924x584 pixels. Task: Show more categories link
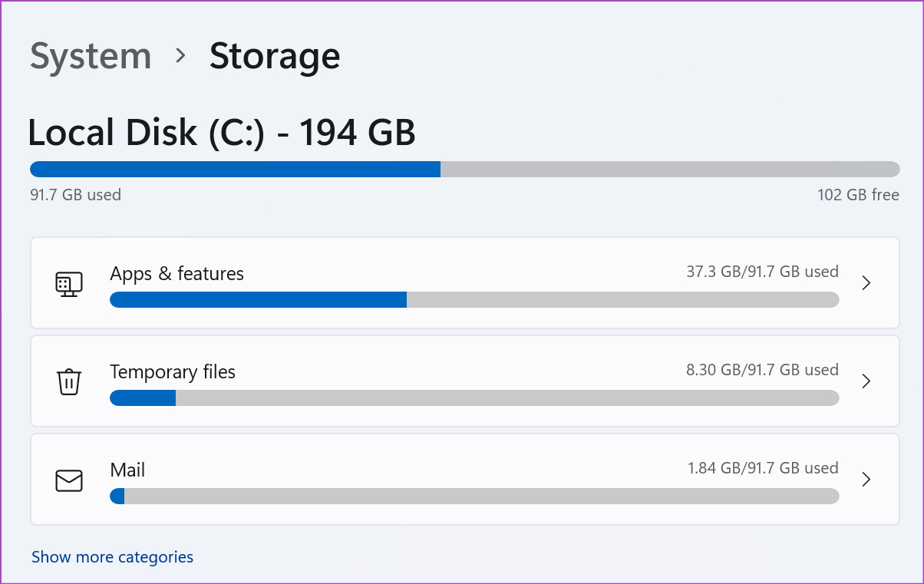[x=112, y=557]
